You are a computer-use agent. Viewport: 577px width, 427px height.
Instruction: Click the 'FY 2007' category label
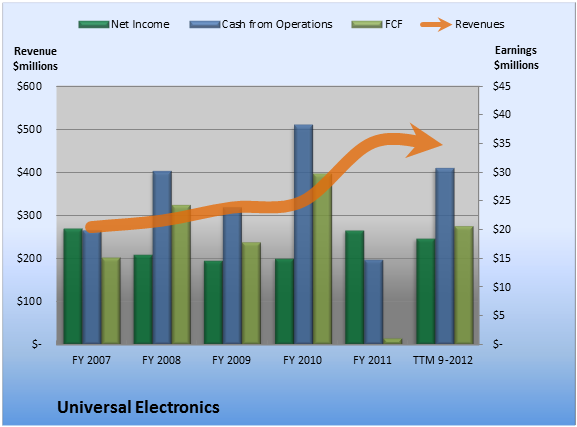(91, 360)
